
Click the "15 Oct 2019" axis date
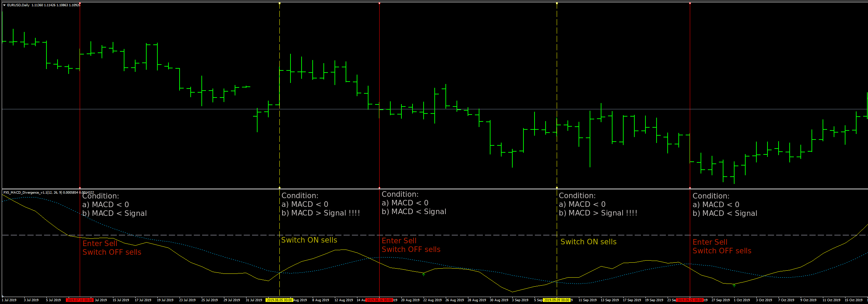pos(853,300)
